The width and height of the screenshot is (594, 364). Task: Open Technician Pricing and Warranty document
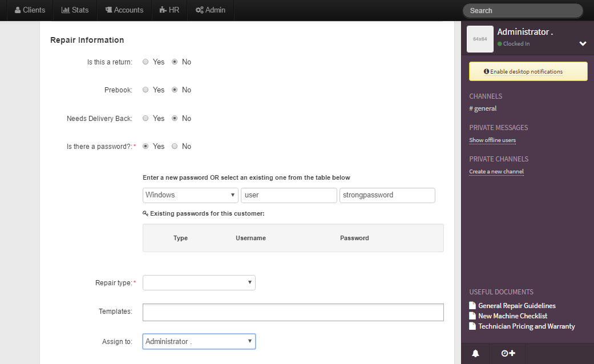(x=526, y=326)
